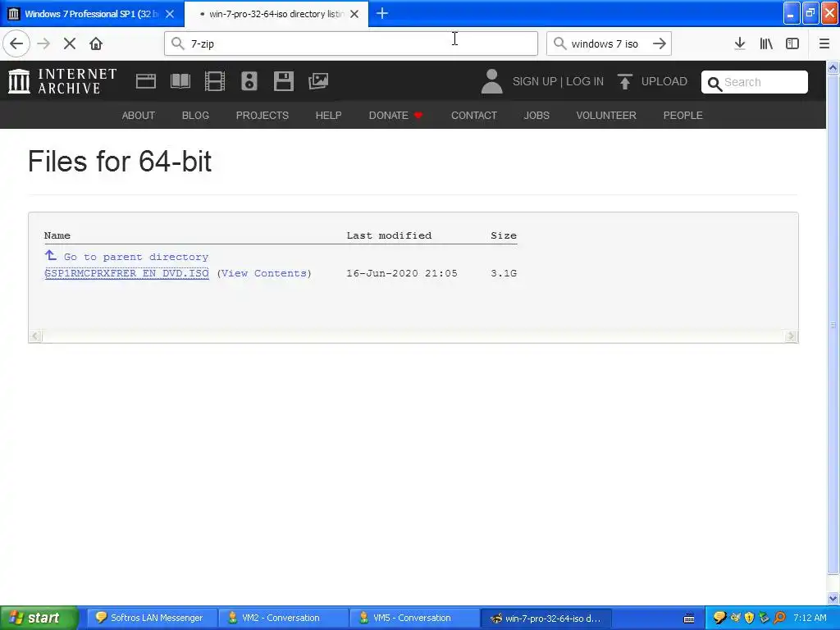Close the Windows 7 Professional SP1 tab

tap(170, 14)
